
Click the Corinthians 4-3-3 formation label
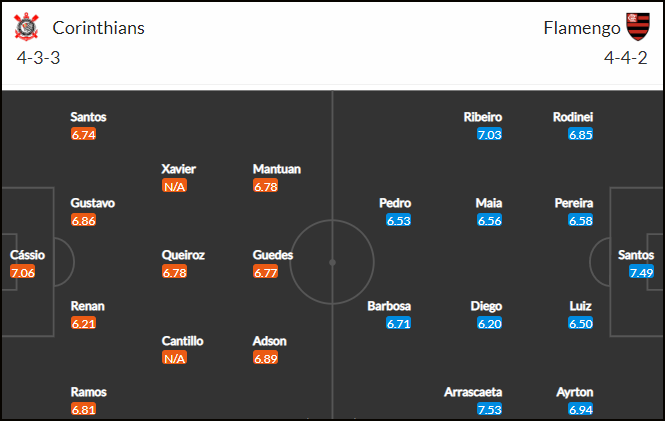pyautogui.click(x=38, y=58)
